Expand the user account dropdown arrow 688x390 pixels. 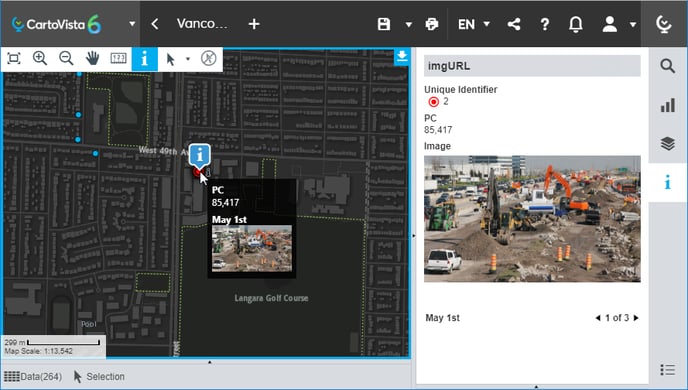[x=633, y=25]
